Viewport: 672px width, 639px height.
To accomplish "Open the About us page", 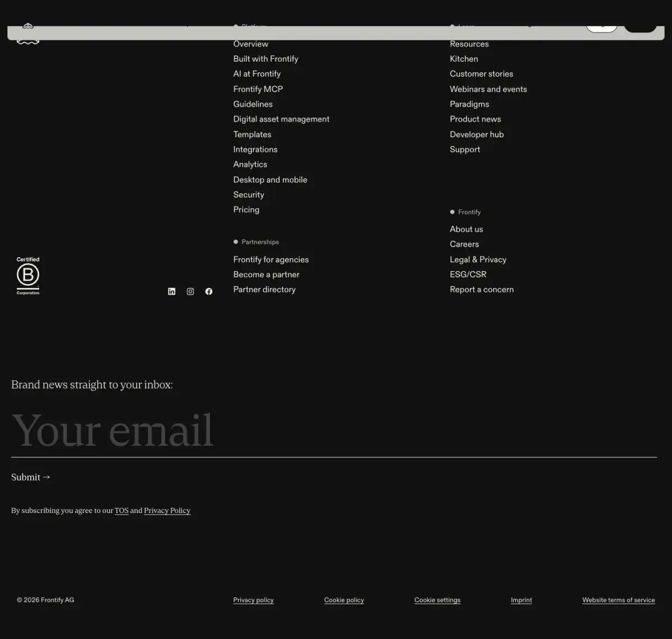I will (x=466, y=229).
